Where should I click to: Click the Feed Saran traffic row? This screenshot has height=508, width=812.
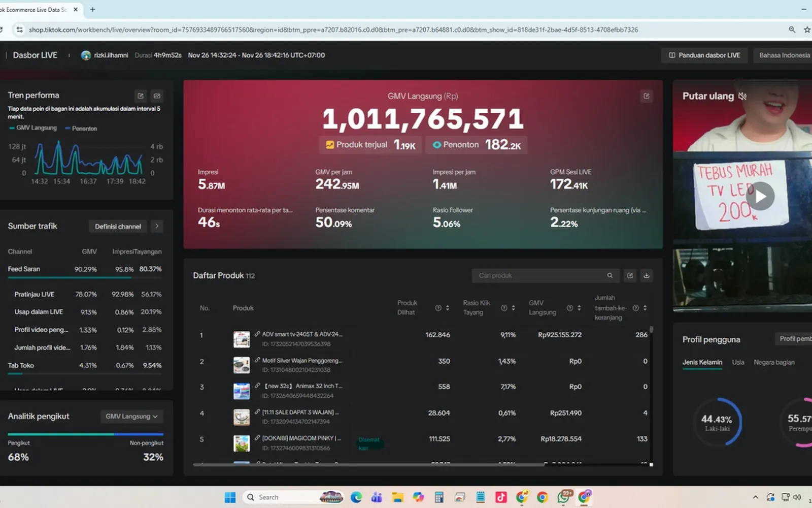pos(85,269)
